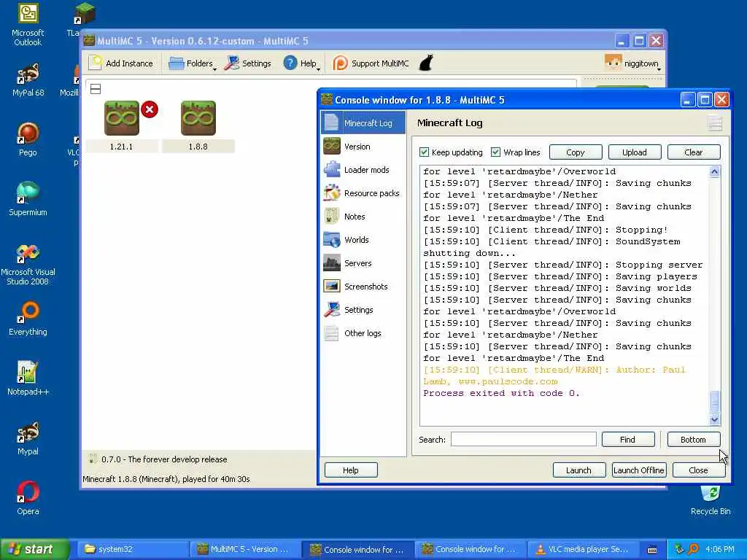Open Mypal desktop shortcut
This screenshot has width=747, height=560.
(x=28, y=438)
